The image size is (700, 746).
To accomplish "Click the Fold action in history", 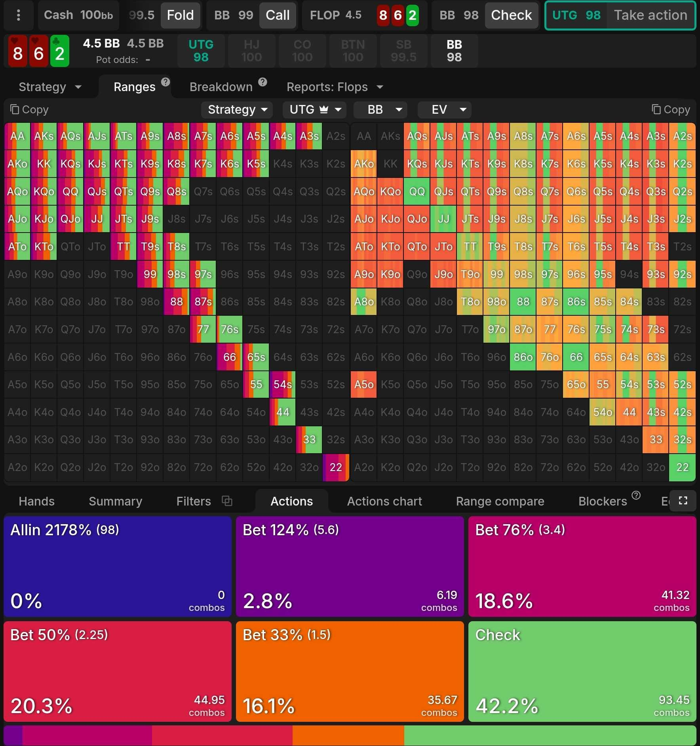I will click(180, 15).
